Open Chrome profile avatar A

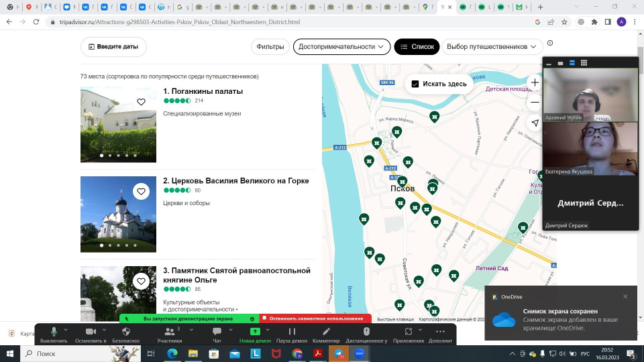(x=621, y=22)
